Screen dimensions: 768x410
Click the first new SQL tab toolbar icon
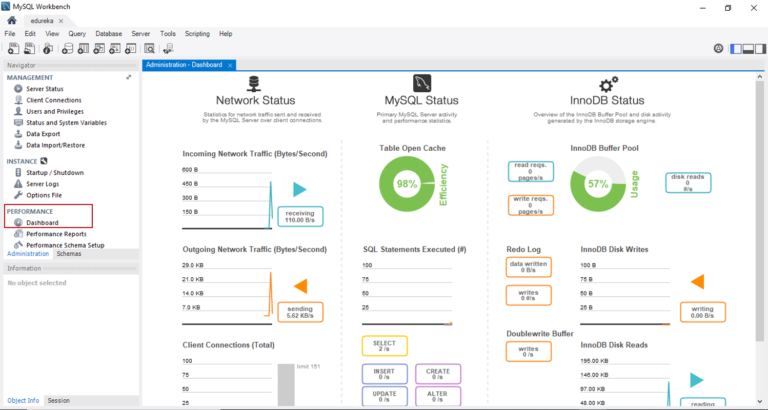pos(11,47)
